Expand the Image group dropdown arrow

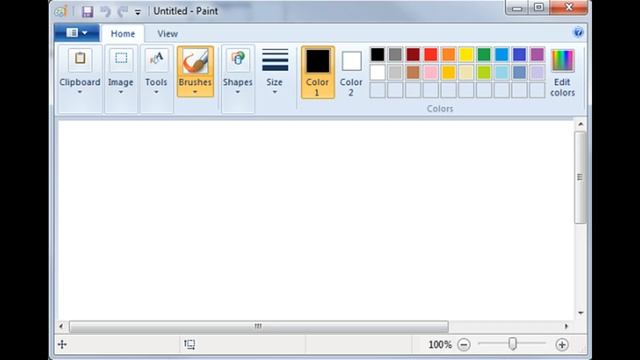pyautogui.click(x=121, y=92)
